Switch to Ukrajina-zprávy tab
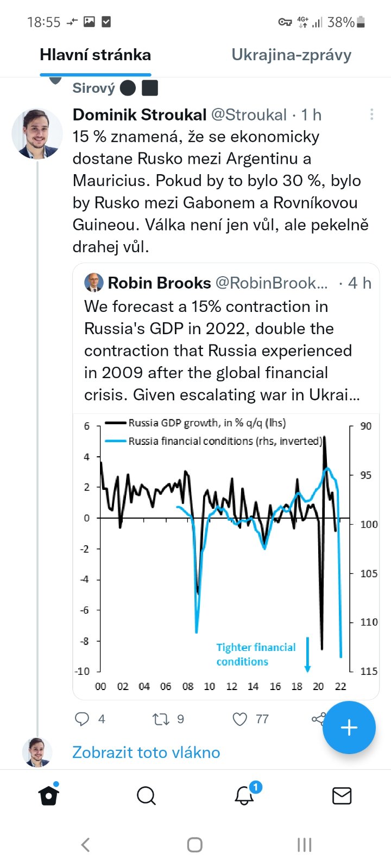Screen dimensions: 391x868 click(292, 55)
